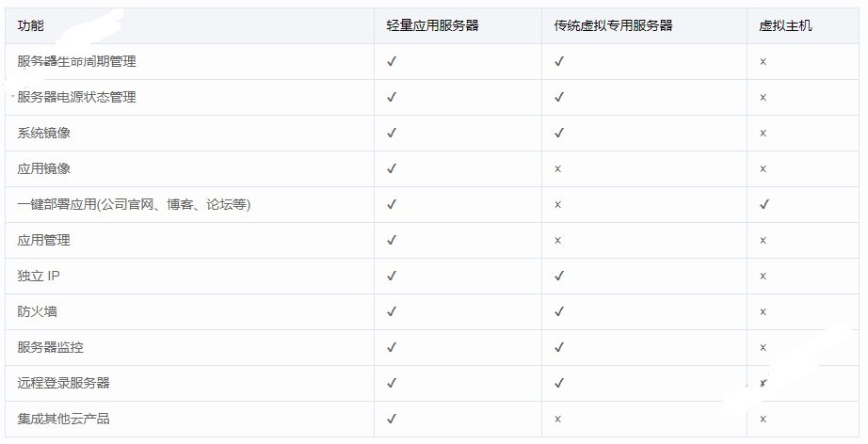The width and height of the screenshot is (868, 444).
Task: Click checkmark for 一键部署应用 under 虚拟主机
Action: (764, 205)
